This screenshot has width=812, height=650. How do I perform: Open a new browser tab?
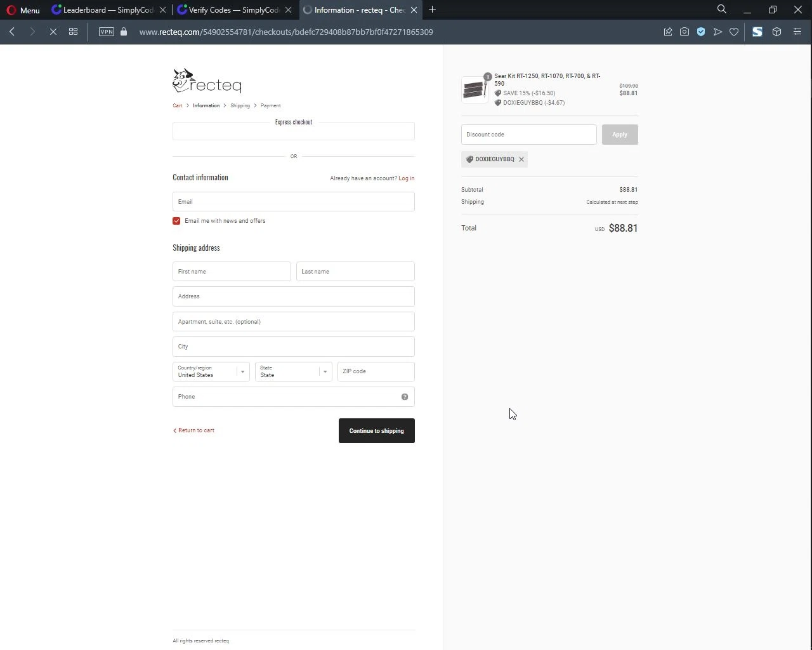pyautogui.click(x=433, y=10)
